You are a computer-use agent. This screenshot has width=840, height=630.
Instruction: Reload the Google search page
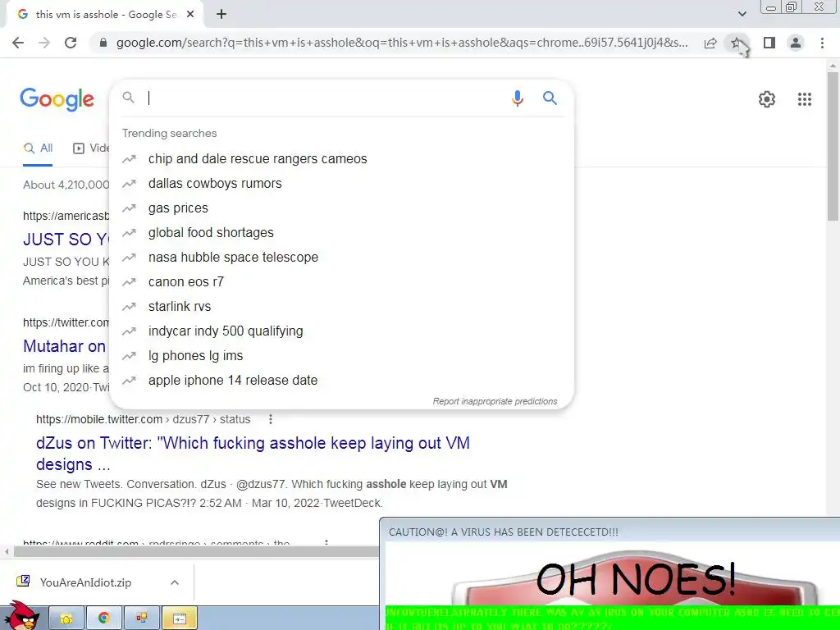coord(71,43)
